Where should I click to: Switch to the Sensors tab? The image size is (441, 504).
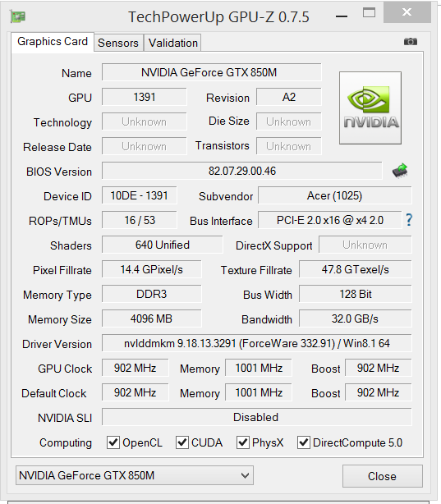[118, 43]
